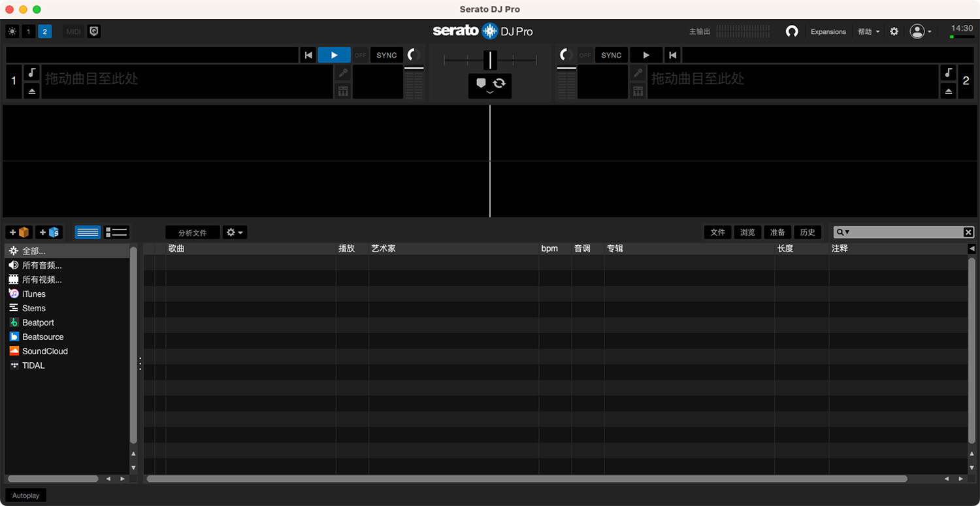Click inside the library search field
The image size is (980, 506).
tap(905, 232)
